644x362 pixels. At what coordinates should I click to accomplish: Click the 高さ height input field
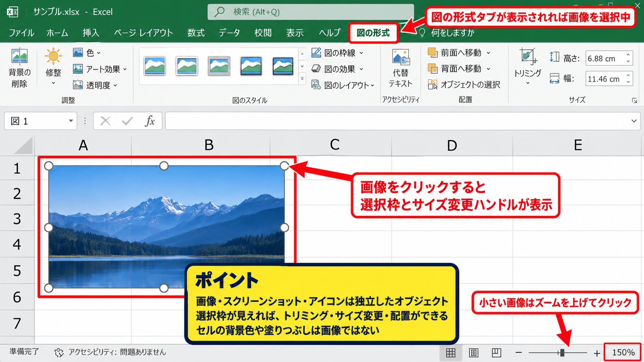click(x=605, y=58)
